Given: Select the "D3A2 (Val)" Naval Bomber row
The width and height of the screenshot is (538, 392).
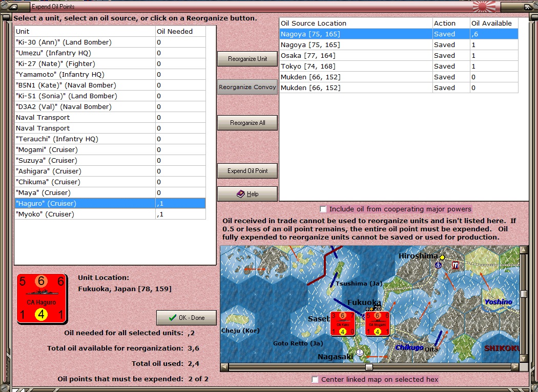Looking at the screenshot, I should click(x=110, y=106).
